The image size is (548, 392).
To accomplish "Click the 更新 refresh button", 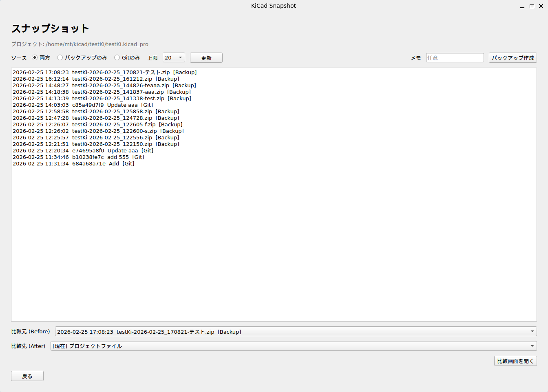I will pos(206,58).
